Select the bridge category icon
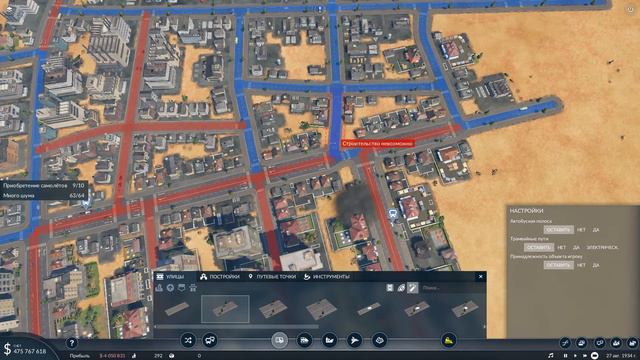 pos(182,288)
